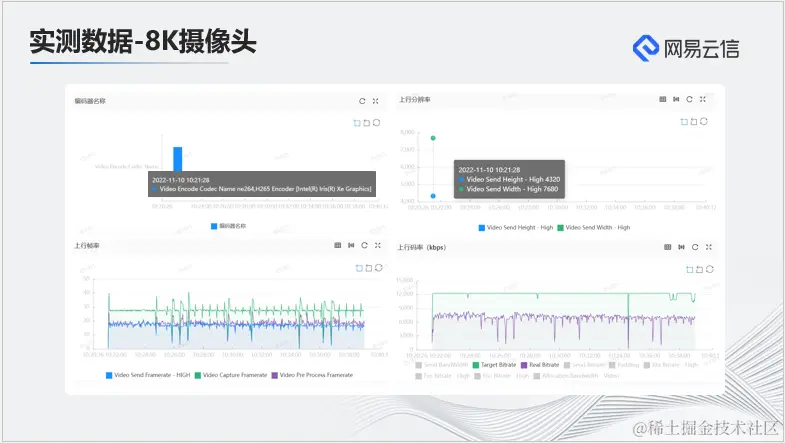Screen dimensions: 785x443
Task: Open compare view icon in 上行码率 panel
Action: click(x=681, y=247)
